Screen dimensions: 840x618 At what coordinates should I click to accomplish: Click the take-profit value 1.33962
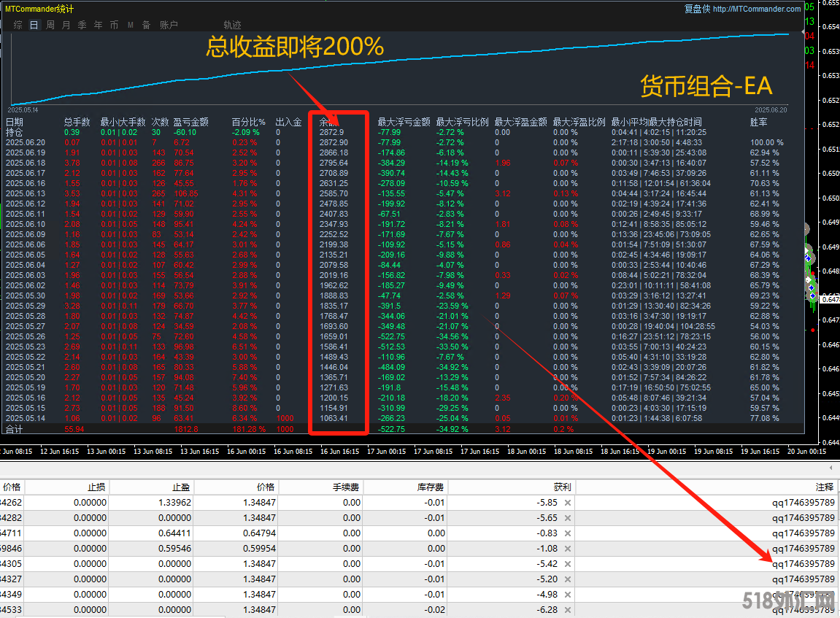pyautogui.click(x=174, y=503)
